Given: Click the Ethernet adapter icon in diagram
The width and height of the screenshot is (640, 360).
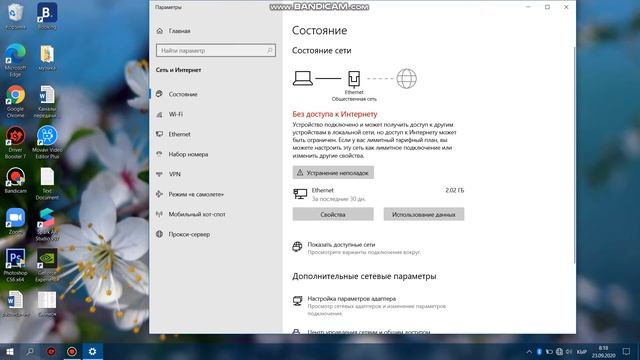Looking at the screenshot, I should [354, 79].
